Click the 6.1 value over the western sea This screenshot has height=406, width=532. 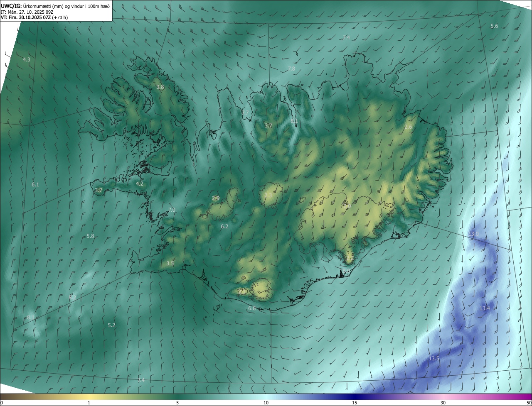coord(35,184)
